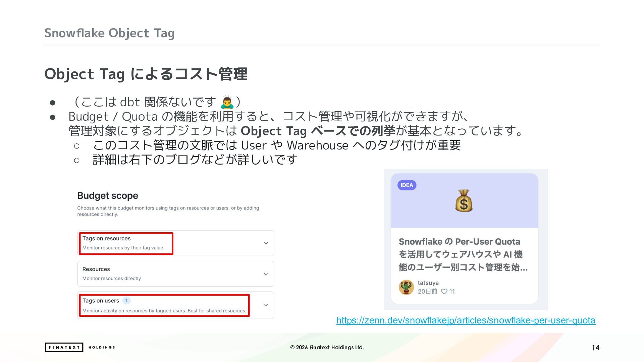Viewport: 644px width, 362px height.
Task: Open the Snowflake Per-User Quota article title
Action: [463, 254]
